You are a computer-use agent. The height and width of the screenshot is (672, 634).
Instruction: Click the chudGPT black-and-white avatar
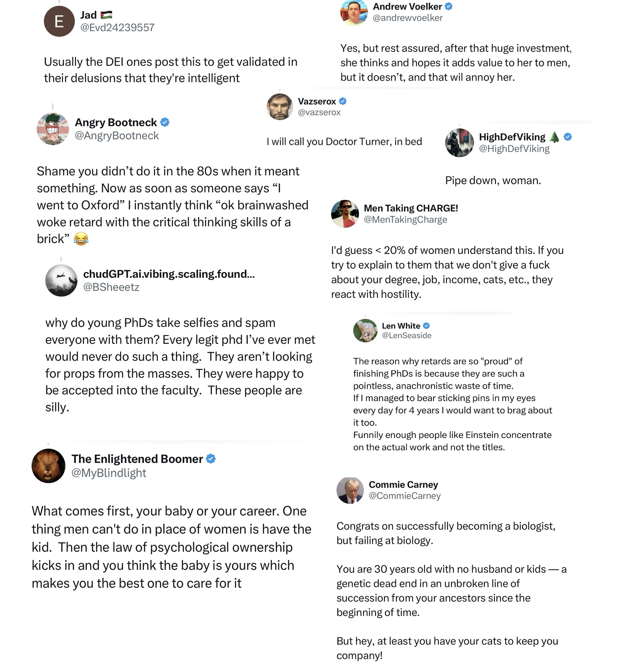click(61, 280)
